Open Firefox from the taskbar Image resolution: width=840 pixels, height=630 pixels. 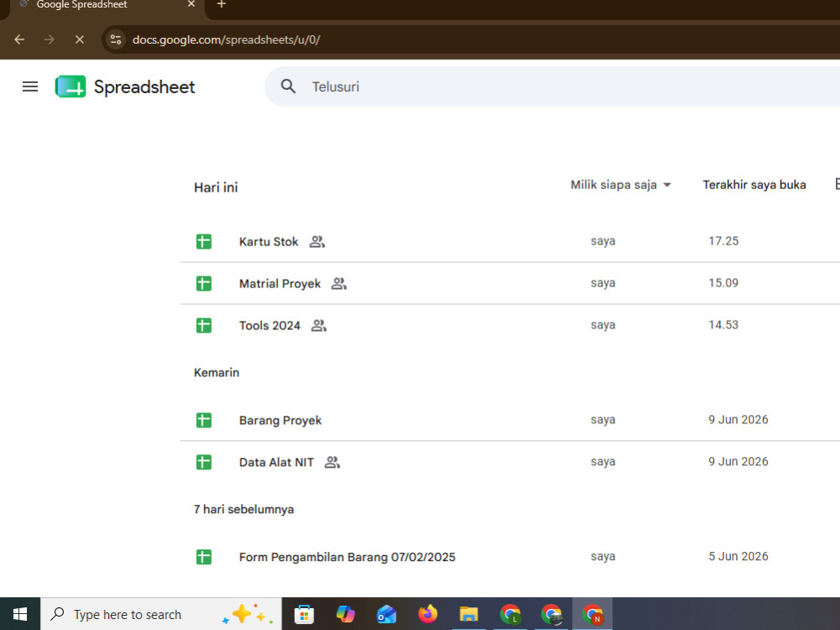[x=428, y=614]
